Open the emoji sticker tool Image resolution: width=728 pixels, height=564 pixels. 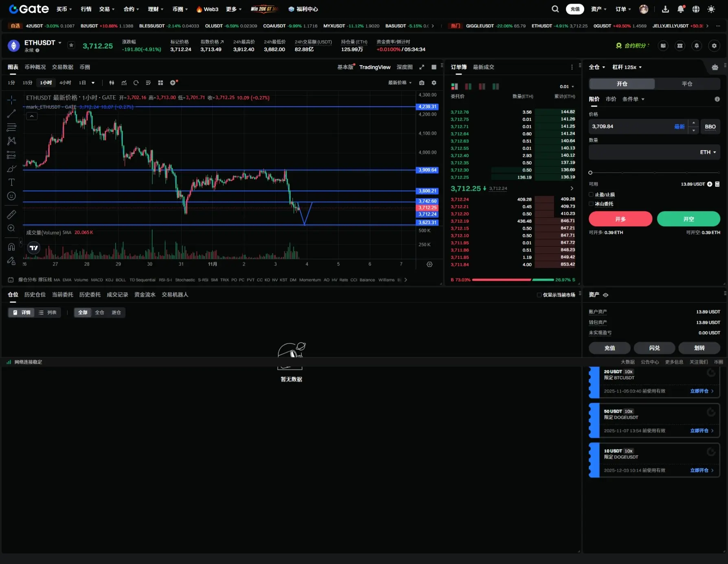click(11, 196)
